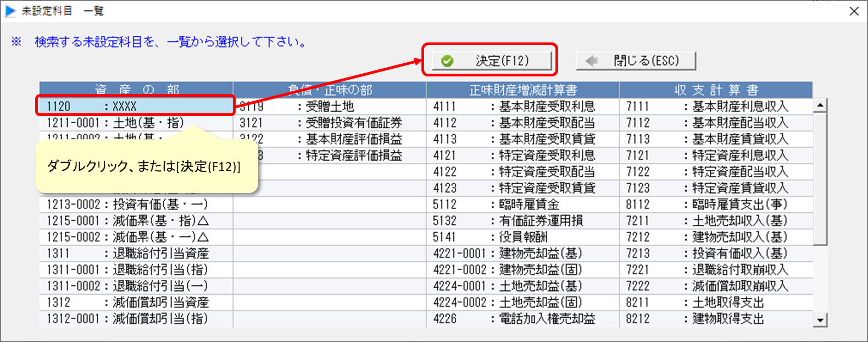Select 1211-0001 土地(基・指) entry
This screenshot has height=342, width=868.
[x=136, y=123]
